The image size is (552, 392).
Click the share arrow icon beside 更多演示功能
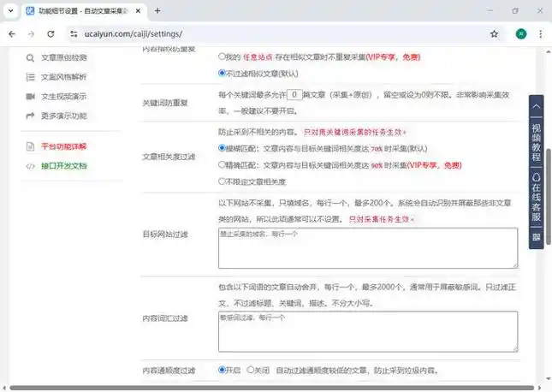(30, 116)
